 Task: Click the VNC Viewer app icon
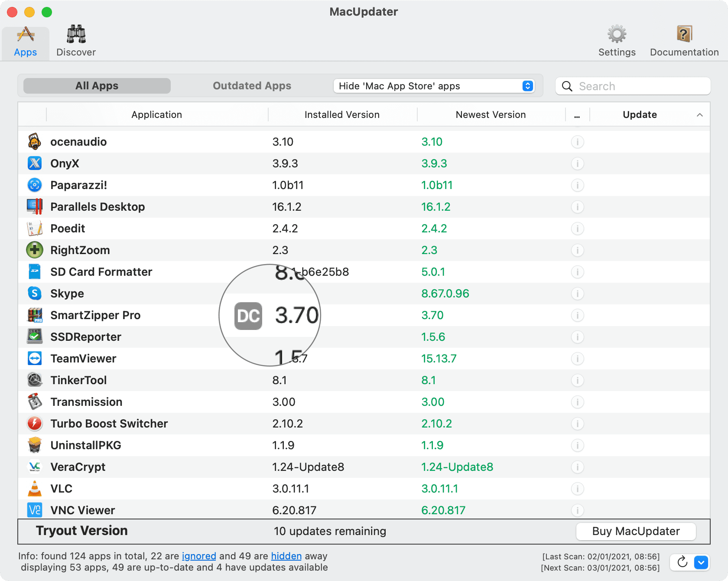click(35, 510)
